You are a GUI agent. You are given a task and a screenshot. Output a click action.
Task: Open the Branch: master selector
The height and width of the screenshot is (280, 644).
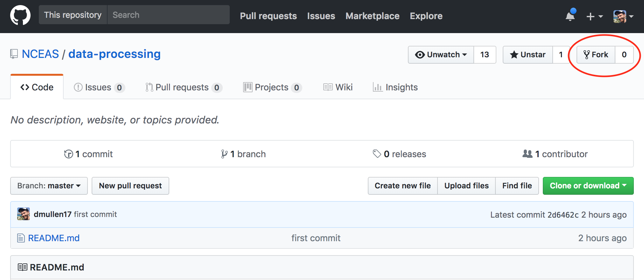(49, 186)
